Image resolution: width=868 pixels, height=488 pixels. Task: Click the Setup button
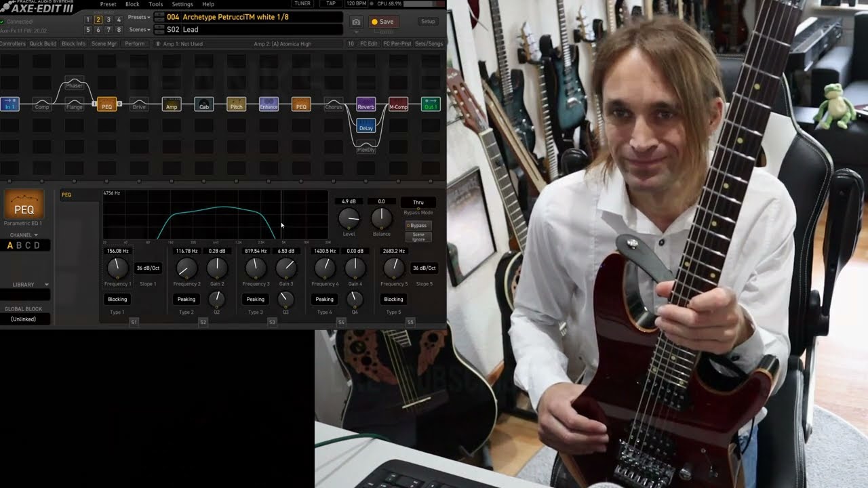[x=428, y=22]
